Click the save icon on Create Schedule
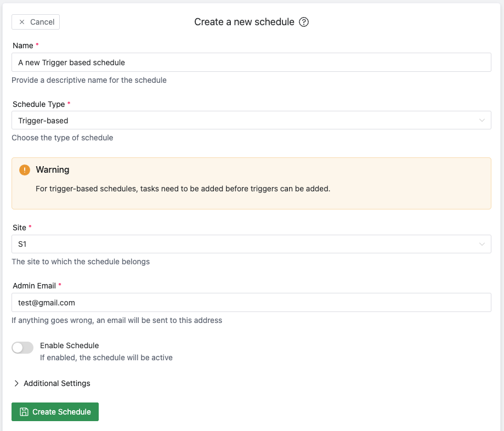Viewport: 504px width, 431px height. (x=24, y=412)
